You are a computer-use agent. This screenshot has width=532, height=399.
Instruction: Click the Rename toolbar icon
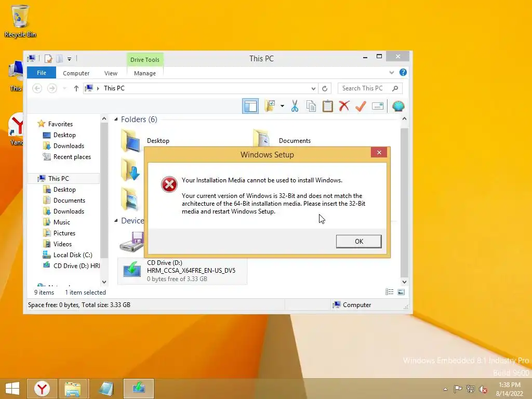(378, 106)
